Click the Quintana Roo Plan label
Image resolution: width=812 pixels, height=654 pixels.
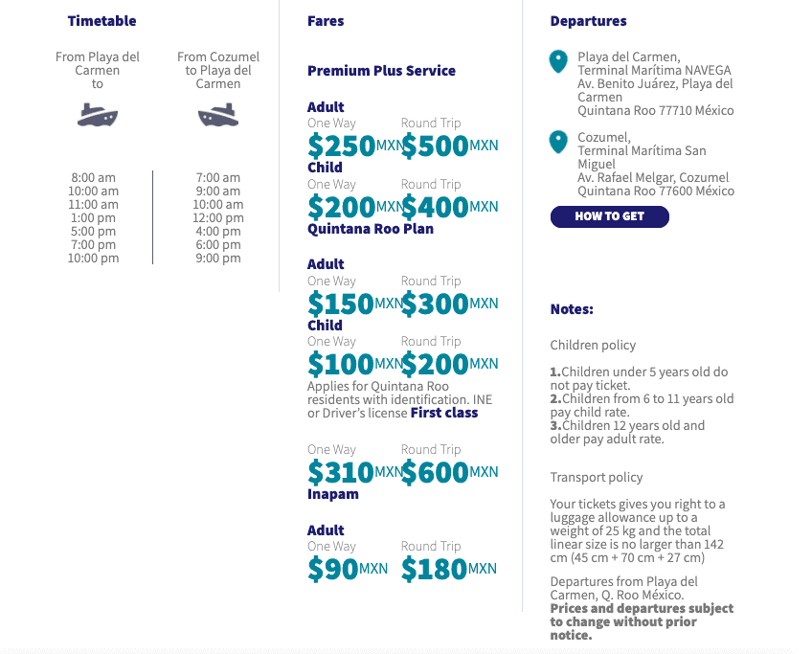click(371, 229)
